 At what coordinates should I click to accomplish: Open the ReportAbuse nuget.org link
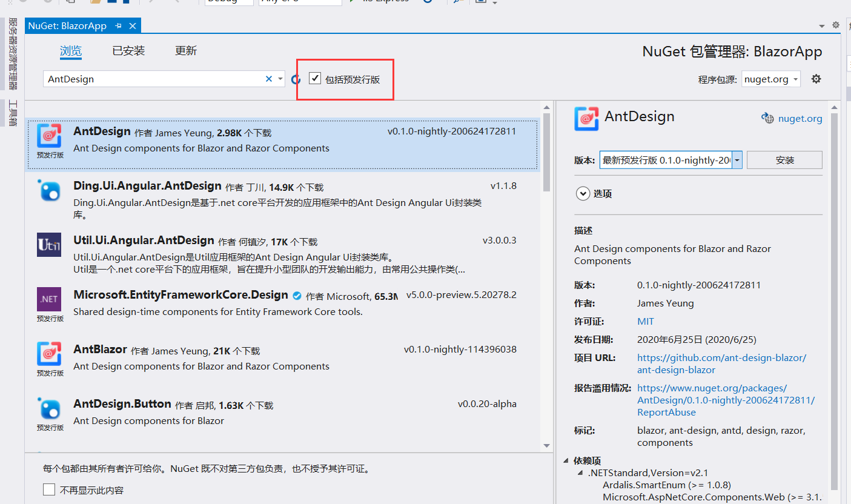pyautogui.click(x=726, y=400)
